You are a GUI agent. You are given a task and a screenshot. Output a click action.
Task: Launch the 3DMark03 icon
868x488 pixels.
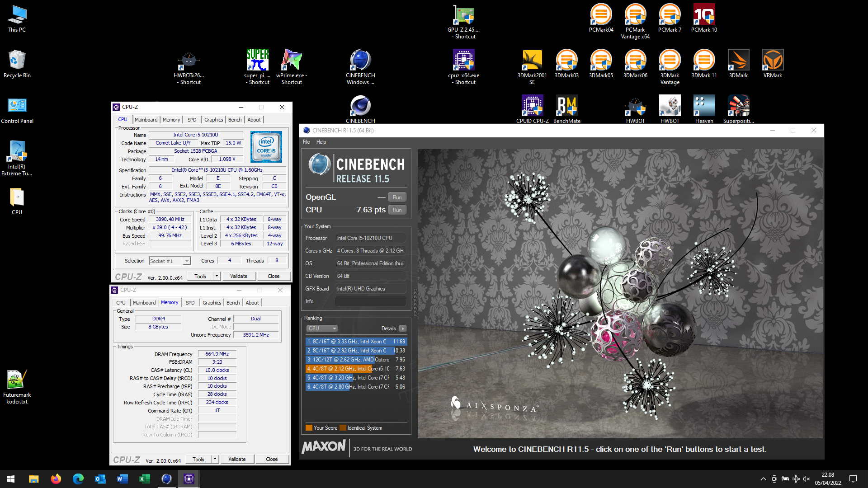coord(567,64)
